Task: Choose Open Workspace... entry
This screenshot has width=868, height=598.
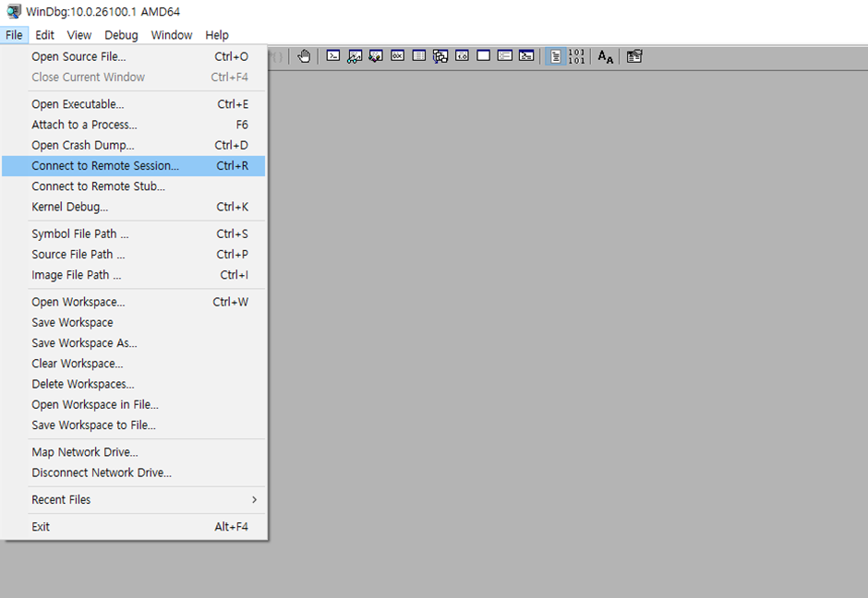Action: coord(133,302)
